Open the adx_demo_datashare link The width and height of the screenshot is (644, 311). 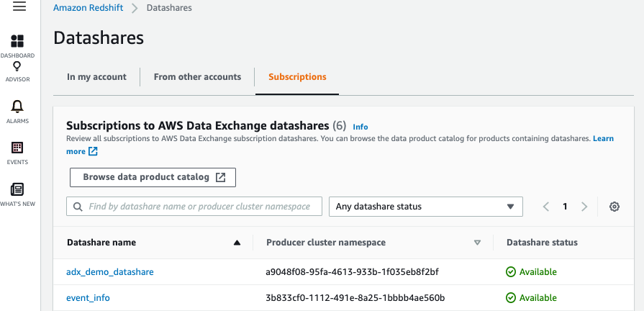[110, 272]
